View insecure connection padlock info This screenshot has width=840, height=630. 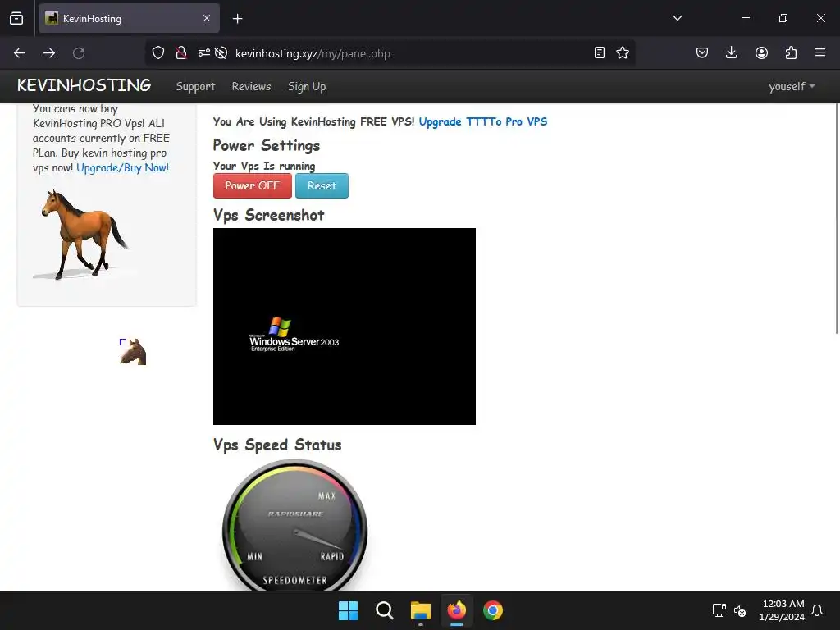point(181,52)
